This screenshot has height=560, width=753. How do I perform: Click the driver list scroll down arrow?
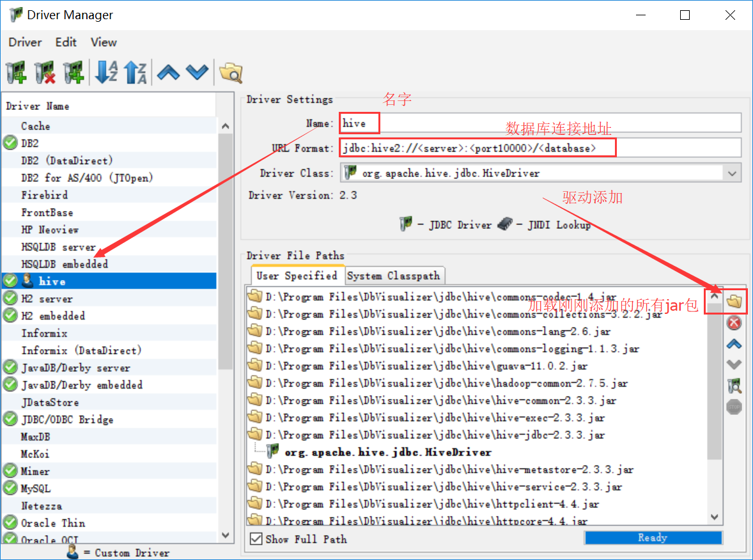click(x=226, y=534)
